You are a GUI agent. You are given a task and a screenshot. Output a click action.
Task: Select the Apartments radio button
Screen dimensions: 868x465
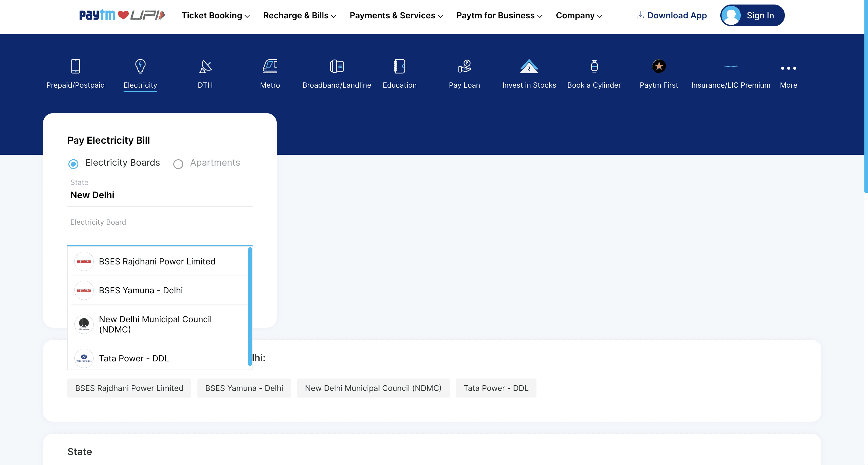click(178, 164)
